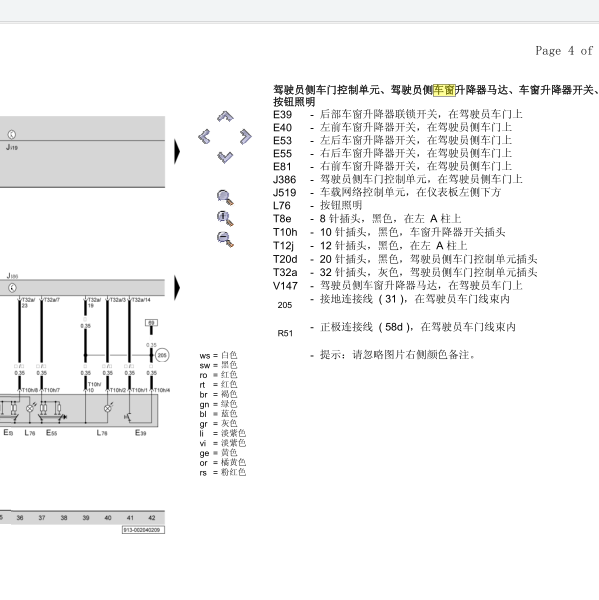Select the T8e 8针插头 legend row
599x600 pixels.
tap(367, 218)
